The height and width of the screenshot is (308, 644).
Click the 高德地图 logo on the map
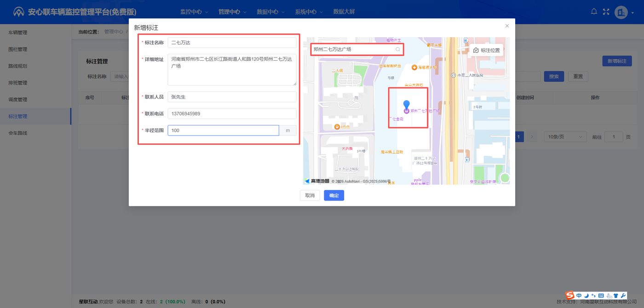coord(317,181)
